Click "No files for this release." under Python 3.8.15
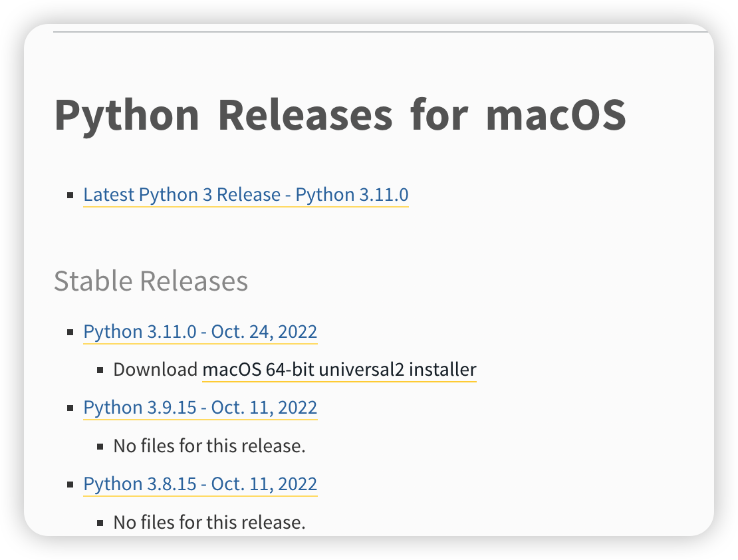Viewport: 738px width, 560px height. pyautogui.click(x=209, y=522)
